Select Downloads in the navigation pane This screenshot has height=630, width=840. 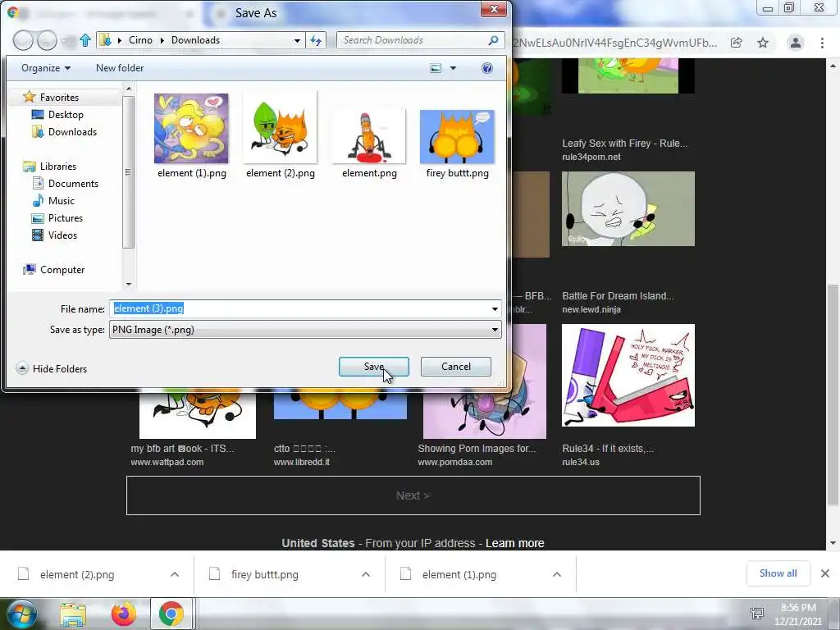click(72, 132)
